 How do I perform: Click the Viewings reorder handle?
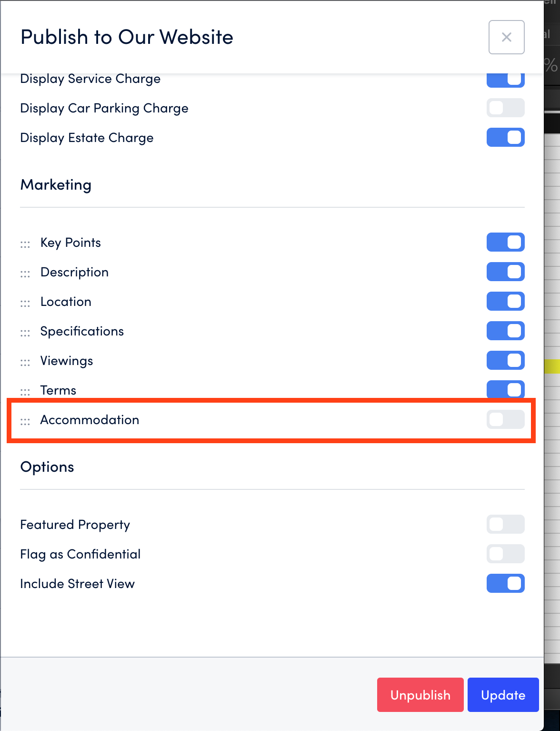[25, 363]
